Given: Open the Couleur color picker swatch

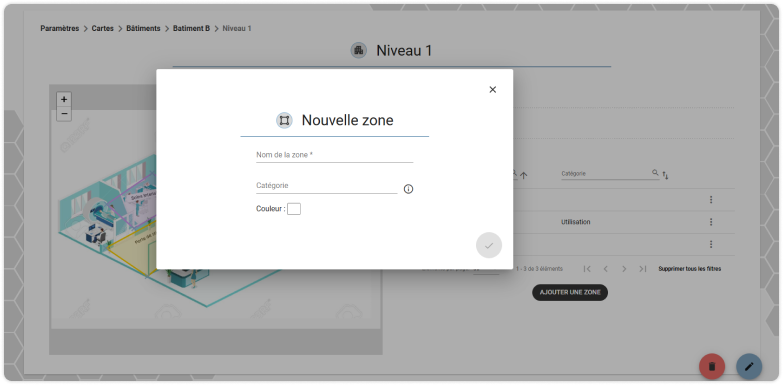Looking at the screenshot, I should tap(294, 209).
